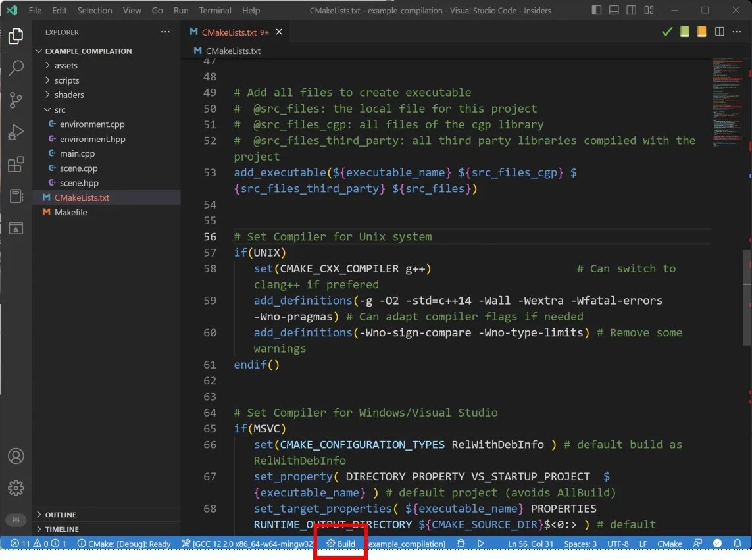Click the Split Editor Right icon
This screenshot has height=560, width=752.
(719, 32)
